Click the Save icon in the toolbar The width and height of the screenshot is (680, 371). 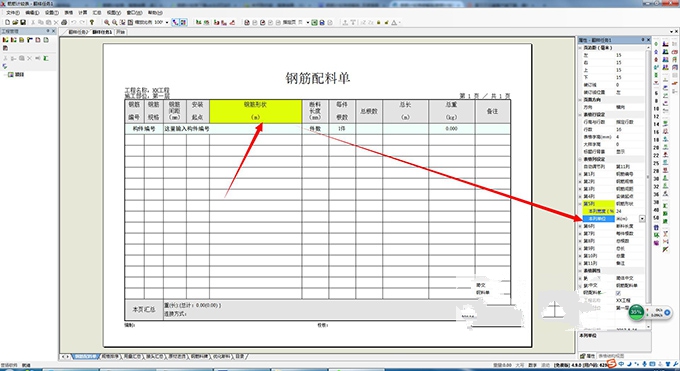(23, 22)
